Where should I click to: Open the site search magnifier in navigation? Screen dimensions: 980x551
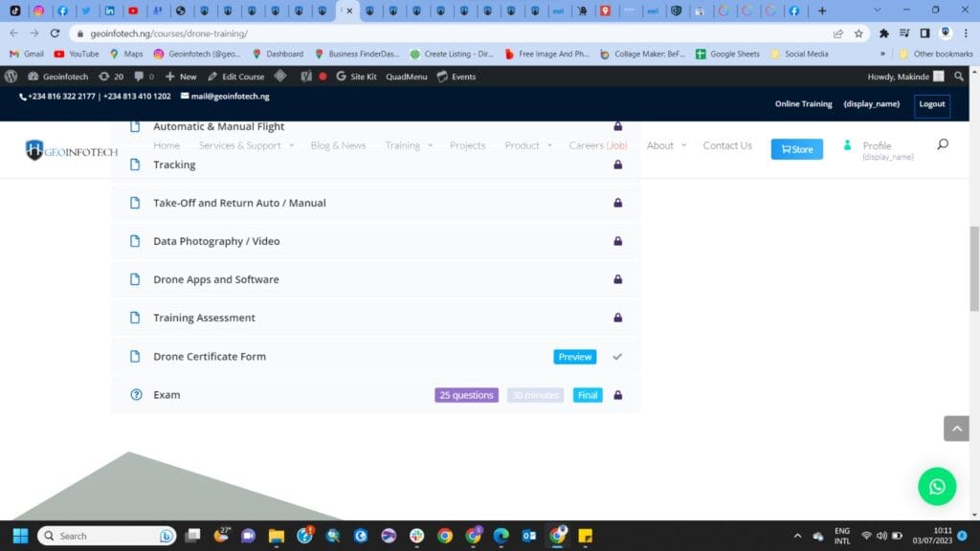943,145
